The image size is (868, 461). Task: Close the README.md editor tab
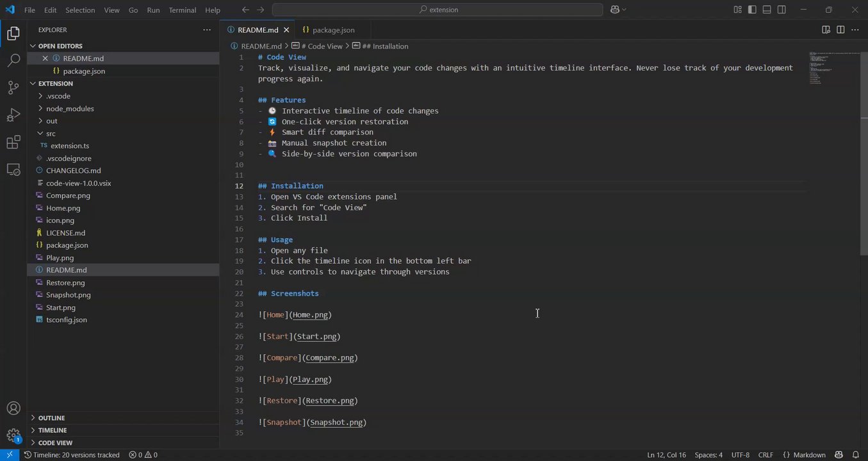pyautogui.click(x=286, y=30)
